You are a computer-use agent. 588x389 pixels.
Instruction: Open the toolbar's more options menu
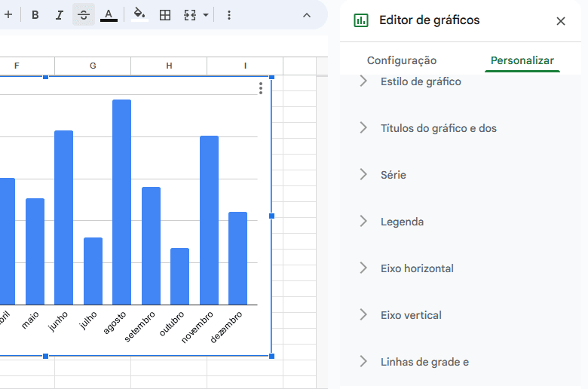coord(229,15)
